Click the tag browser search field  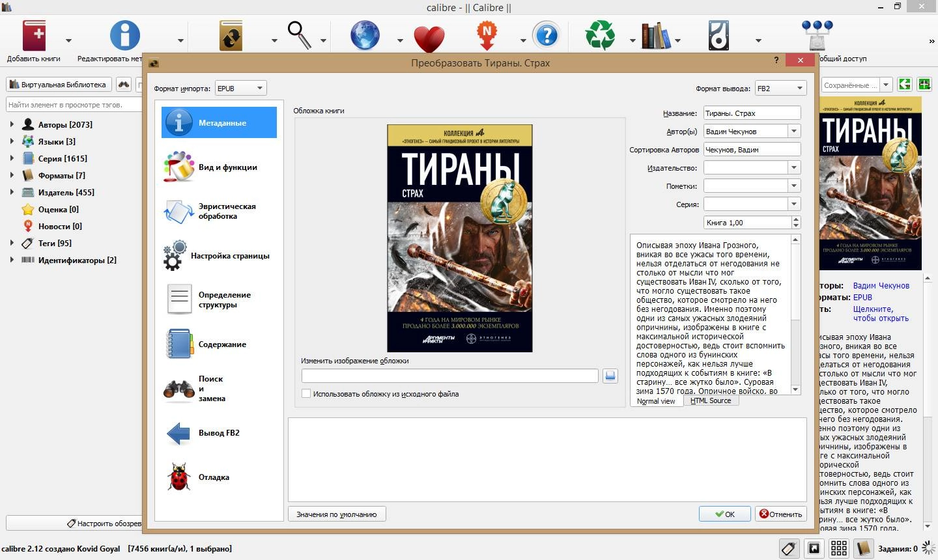point(74,104)
